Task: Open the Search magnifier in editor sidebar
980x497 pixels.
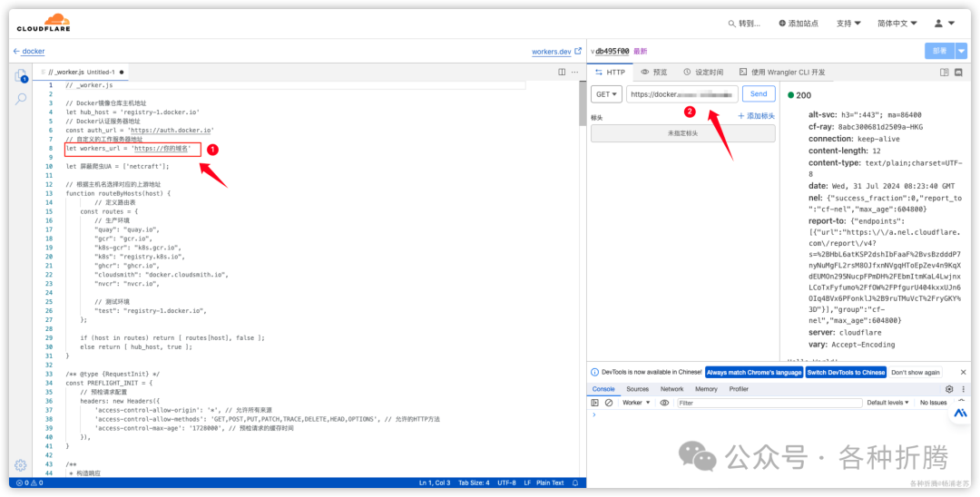Action: (x=21, y=99)
